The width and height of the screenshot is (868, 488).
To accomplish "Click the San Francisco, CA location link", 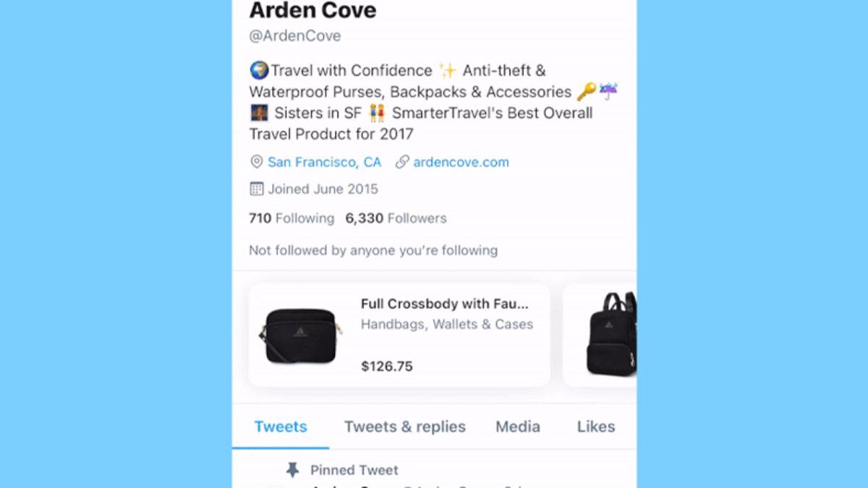I will click(324, 162).
